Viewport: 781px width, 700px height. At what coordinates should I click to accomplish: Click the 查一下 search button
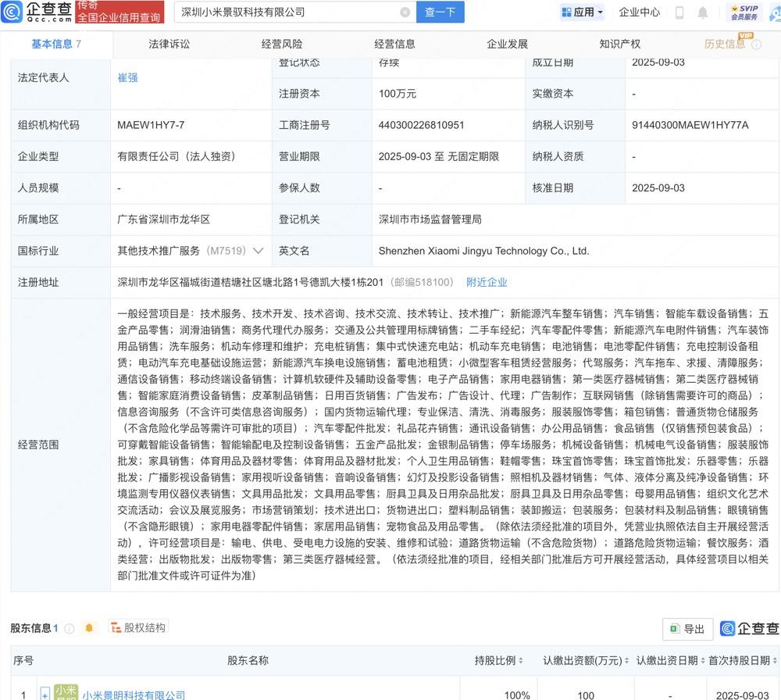[x=440, y=12]
